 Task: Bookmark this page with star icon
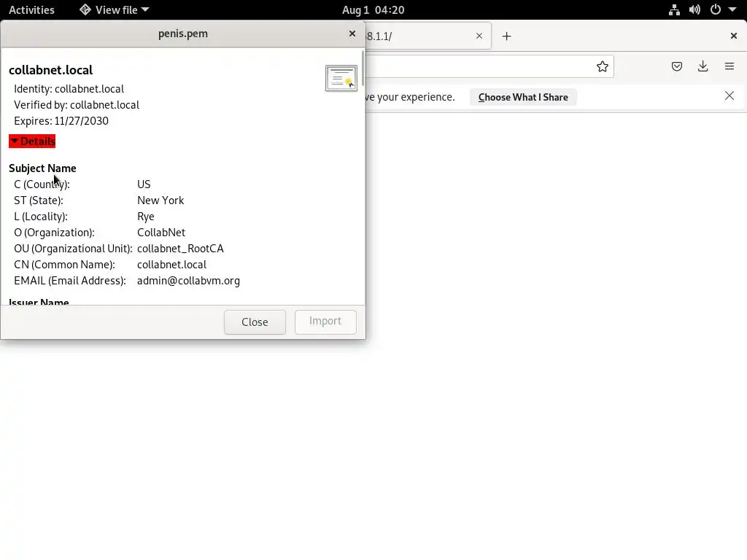click(602, 66)
